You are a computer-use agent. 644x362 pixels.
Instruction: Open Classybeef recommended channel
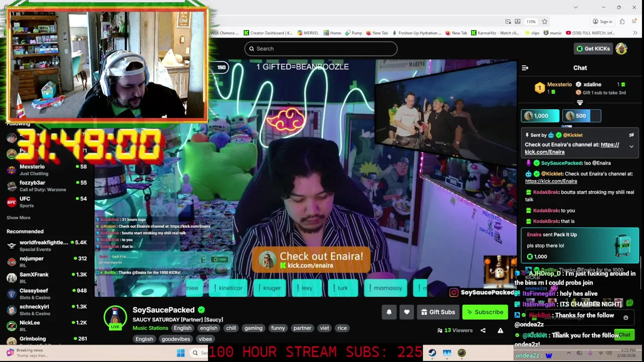[47, 294]
